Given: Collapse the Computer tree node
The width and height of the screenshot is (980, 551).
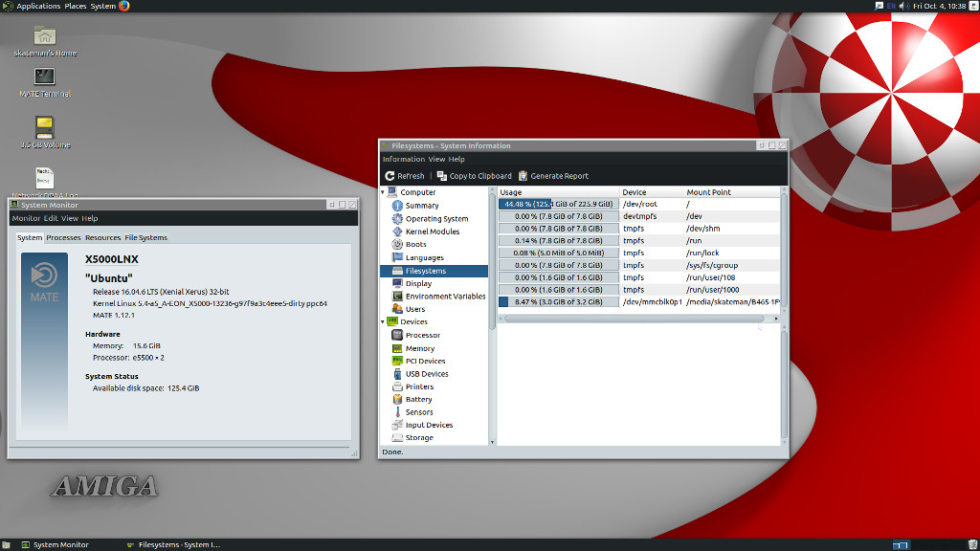Looking at the screenshot, I should tap(383, 192).
